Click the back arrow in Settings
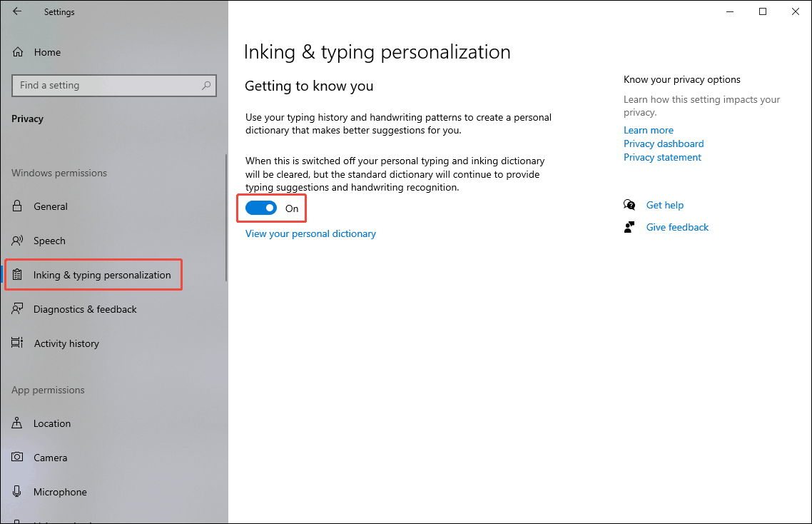812x524 pixels. (16, 11)
